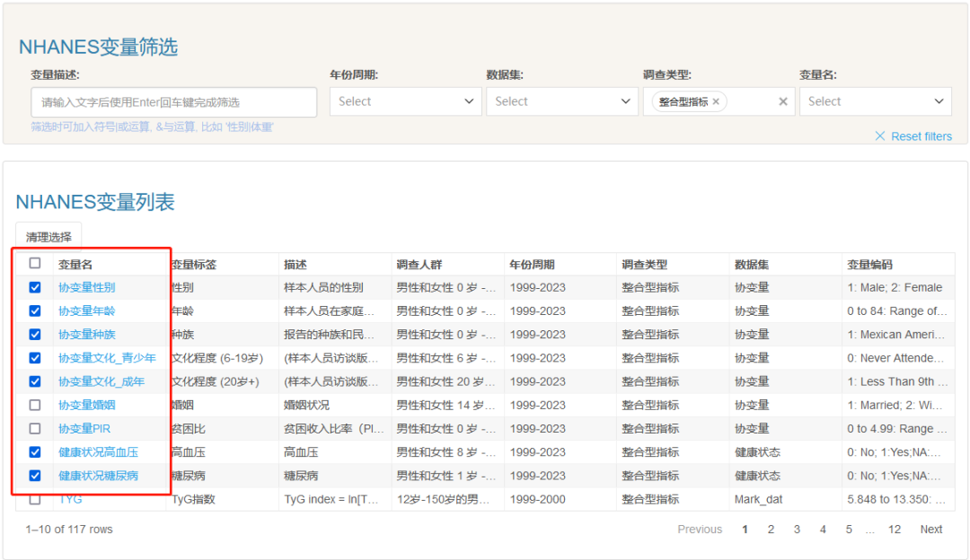Open the 健康状况糖尿病 variable link
Screen dimensions: 970x560
coord(99,476)
